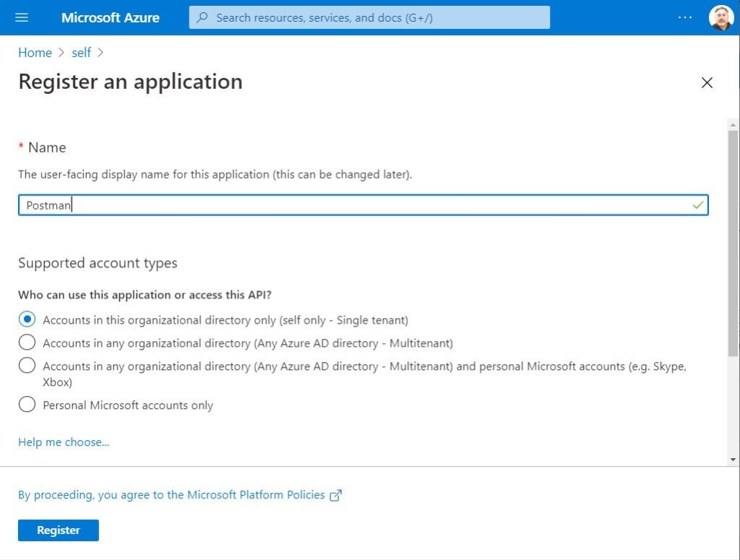Image resolution: width=740 pixels, height=560 pixels.
Task: Close the Register an application pane
Action: click(707, 82)
